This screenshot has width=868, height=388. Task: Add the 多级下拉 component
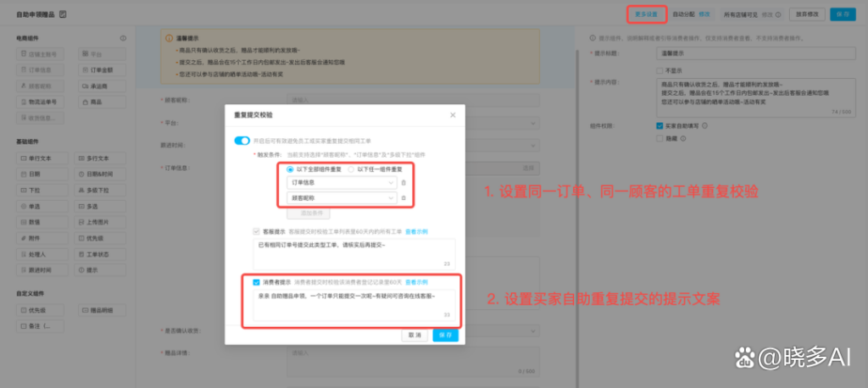pyautogui.click(x=100, y=191)
